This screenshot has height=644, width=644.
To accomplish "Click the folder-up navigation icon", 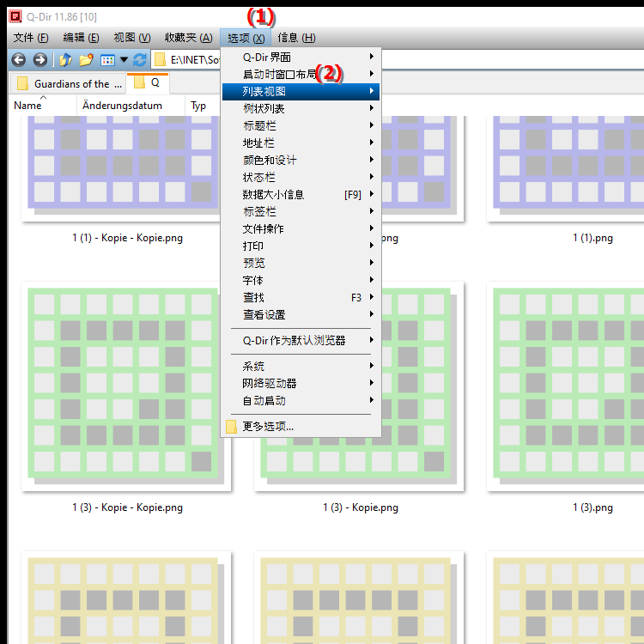I will coord(66,60).
